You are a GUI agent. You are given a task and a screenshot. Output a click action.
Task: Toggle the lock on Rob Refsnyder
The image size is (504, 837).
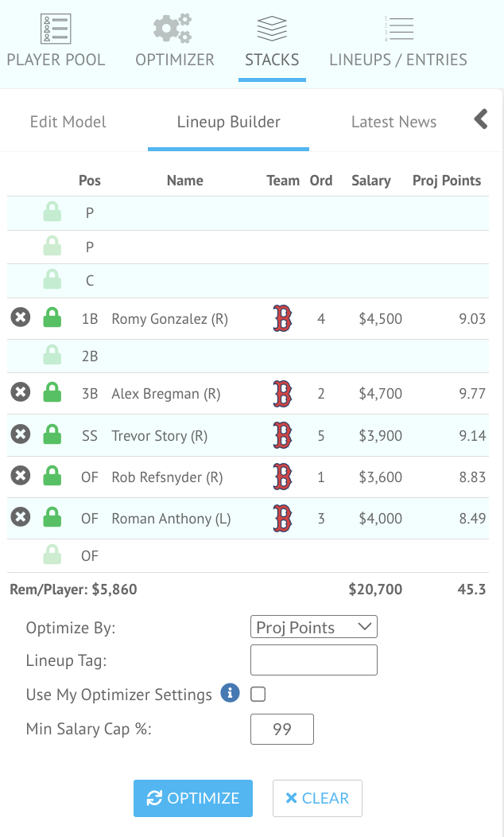pos(52,477)
